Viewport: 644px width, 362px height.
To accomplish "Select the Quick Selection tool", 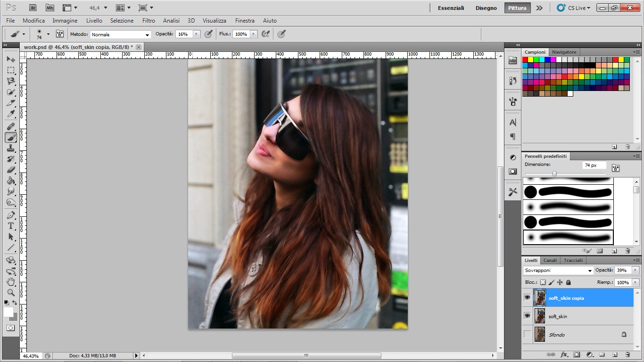I will click(x=11, y=92).
